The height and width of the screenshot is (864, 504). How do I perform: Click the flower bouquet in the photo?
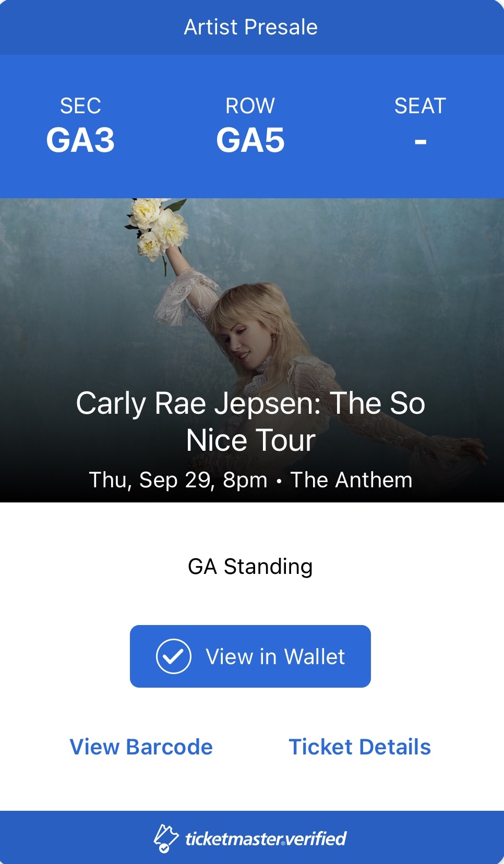tap(156, 227)
